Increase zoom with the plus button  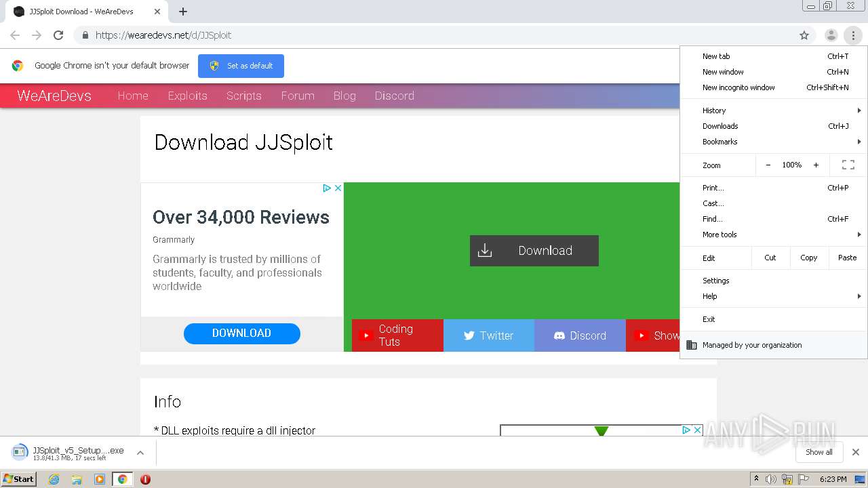pos(816,165)
